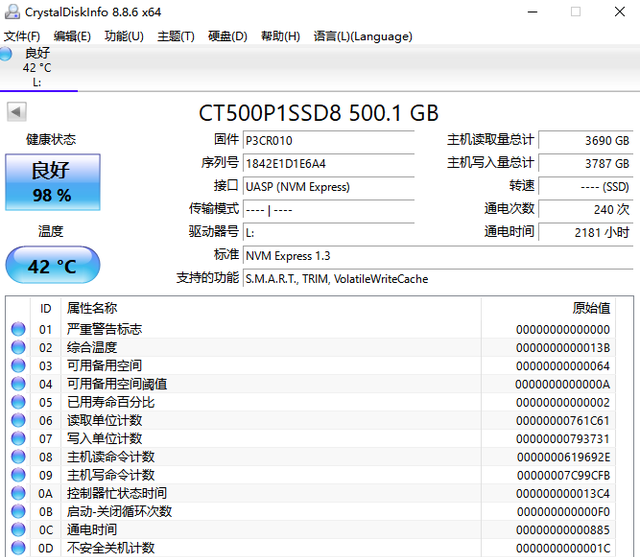Open the 功能(U) menu
640x557 pixels.
(123, 36)
